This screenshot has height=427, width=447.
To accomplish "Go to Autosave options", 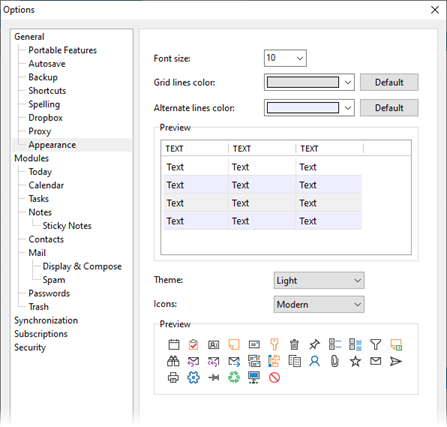I will point(47,64).
